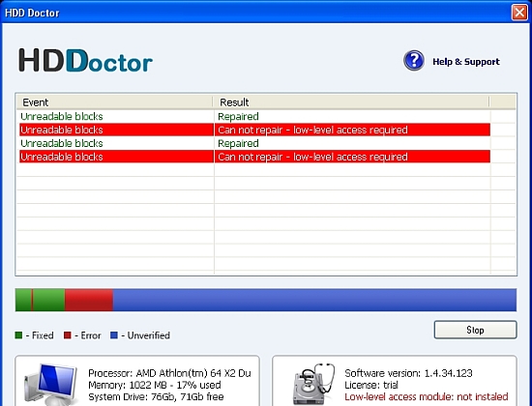Click the green Fixed legend square
532x406 pixels.
click(x=18, y=335)
